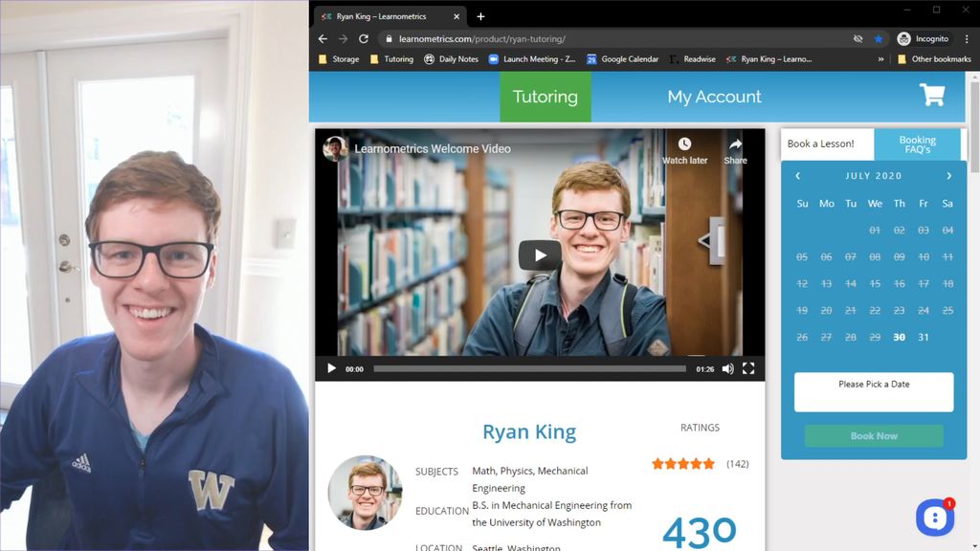The height and width of the screenshot is (551, 980).
Task: Enter fullscreen video mode
Action: point(748,368)
